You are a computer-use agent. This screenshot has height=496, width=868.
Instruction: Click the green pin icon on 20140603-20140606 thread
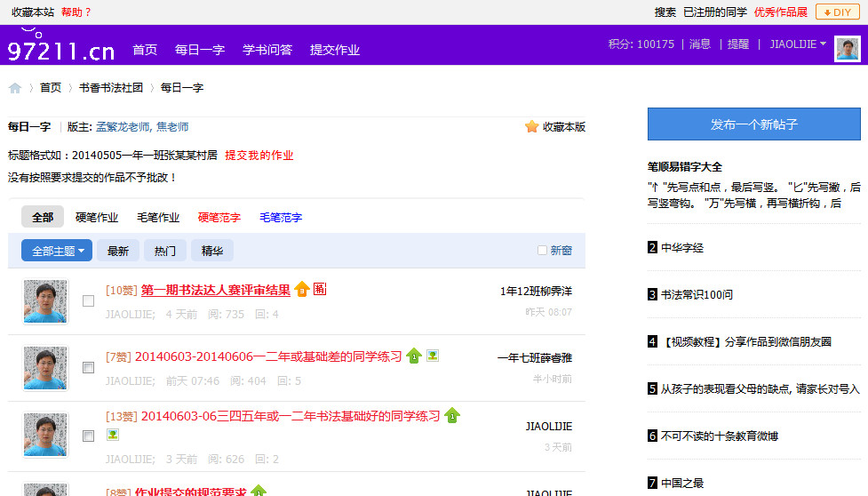[x=414, y=356]
